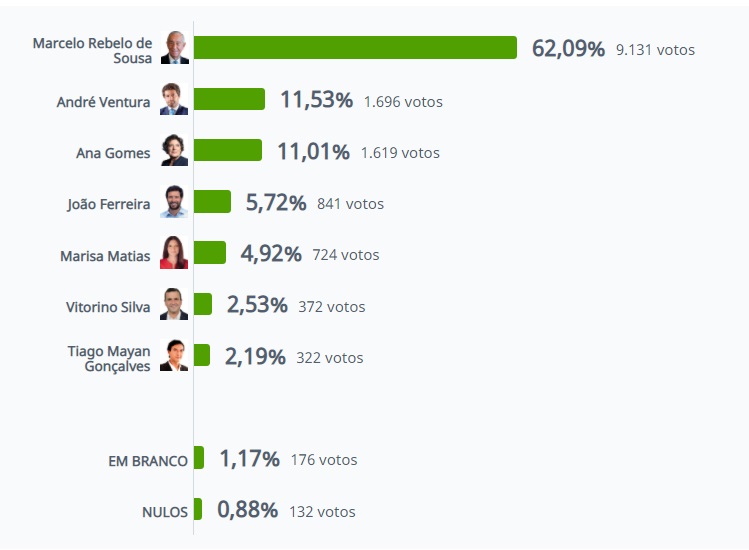749x550 pixels.
Task: Click the 9.131 votos count
Action: point(655,49)
